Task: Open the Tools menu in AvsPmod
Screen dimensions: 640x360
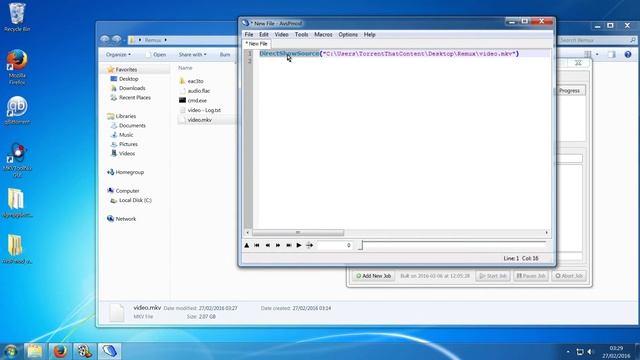Action: pos(301,35)
